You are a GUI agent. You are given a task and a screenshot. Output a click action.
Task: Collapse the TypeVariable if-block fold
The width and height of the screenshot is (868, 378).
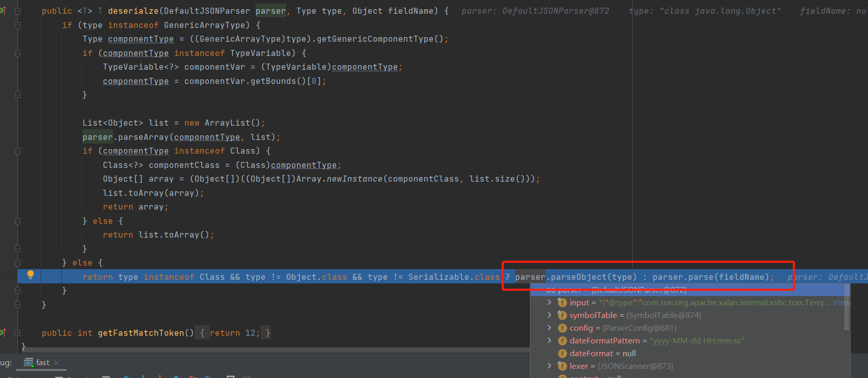tap(17, 53)
